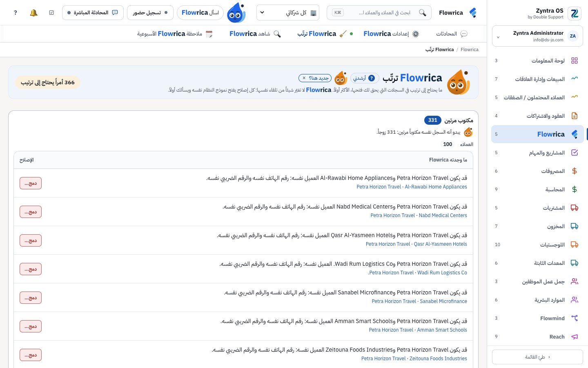Expand the Zyntra Administrator account menu
The width and height of the screenshot is (588, 368).
[537, 36]
